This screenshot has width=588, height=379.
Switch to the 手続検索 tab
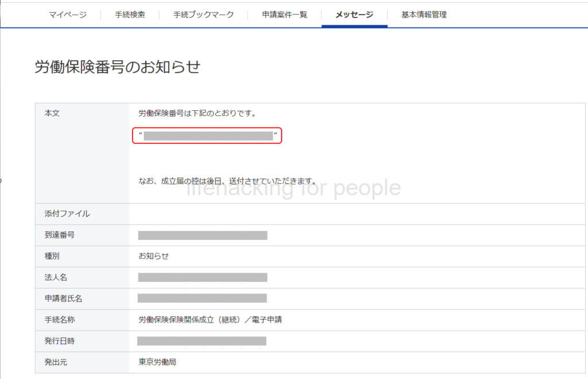130,15
